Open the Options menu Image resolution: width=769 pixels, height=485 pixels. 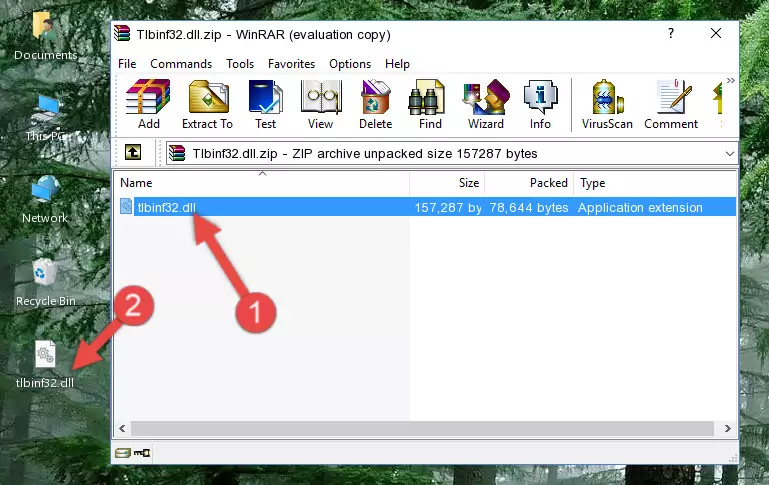(x=350, y=64)
